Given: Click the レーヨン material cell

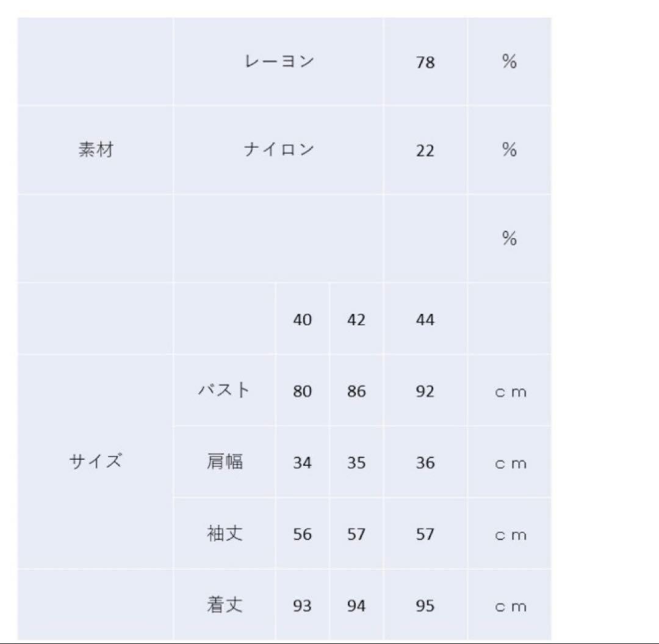Looking at the screenshot, I should point(279,62).
